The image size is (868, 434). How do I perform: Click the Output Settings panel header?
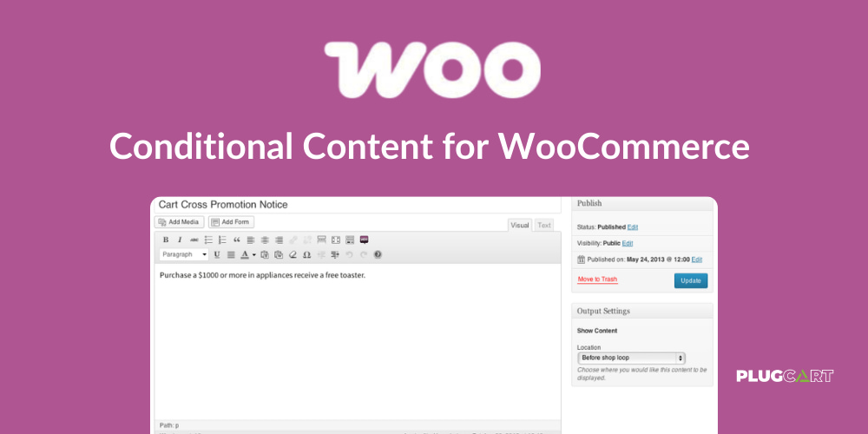point(642,311)
